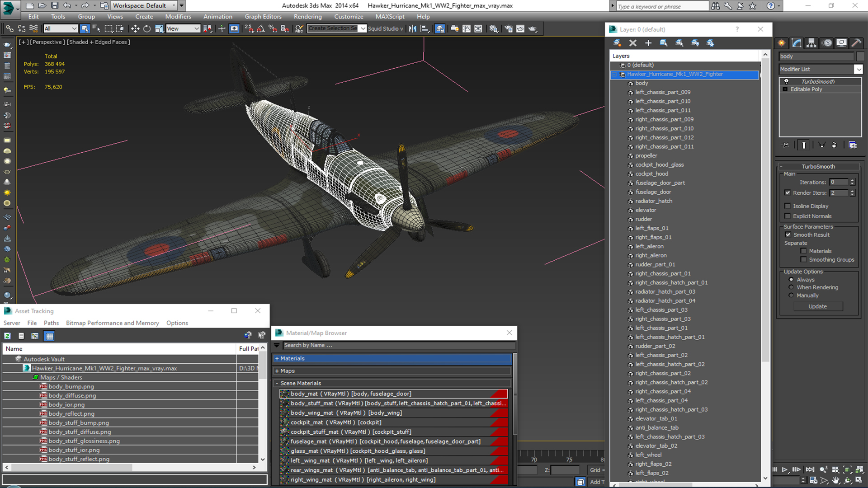Image resolution: width=868 pixels, height=488 pixels.
Task: Switch to the Modify command panel tab
Action: click(x=797, y=43)
